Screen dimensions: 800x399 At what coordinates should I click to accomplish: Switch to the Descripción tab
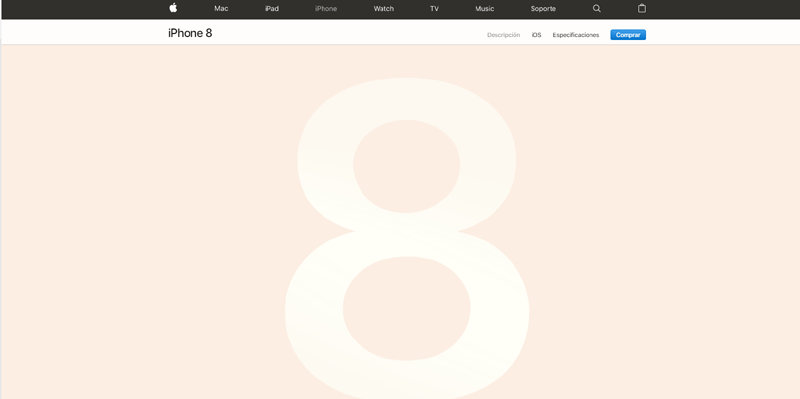click(x=504, y=35)
